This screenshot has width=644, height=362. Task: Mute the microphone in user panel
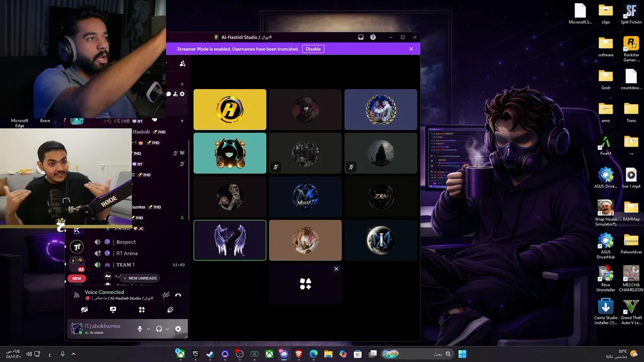click(140, 329)
